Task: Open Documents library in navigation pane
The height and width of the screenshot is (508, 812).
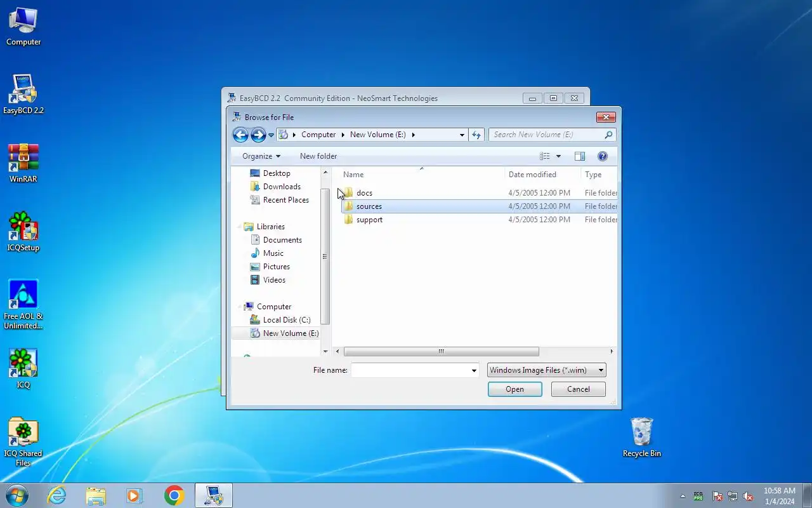Action: (x=282, y=240)
